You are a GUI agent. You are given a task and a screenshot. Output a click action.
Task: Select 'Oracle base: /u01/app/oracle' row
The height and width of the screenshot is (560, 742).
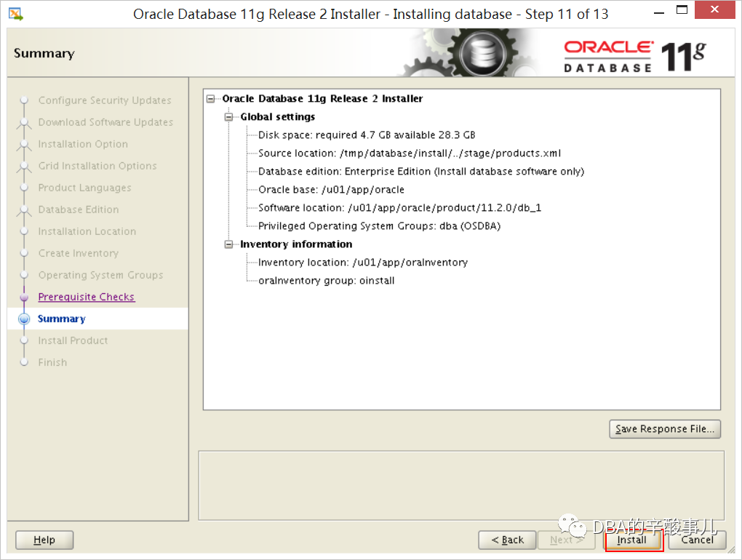click(331, 190)
